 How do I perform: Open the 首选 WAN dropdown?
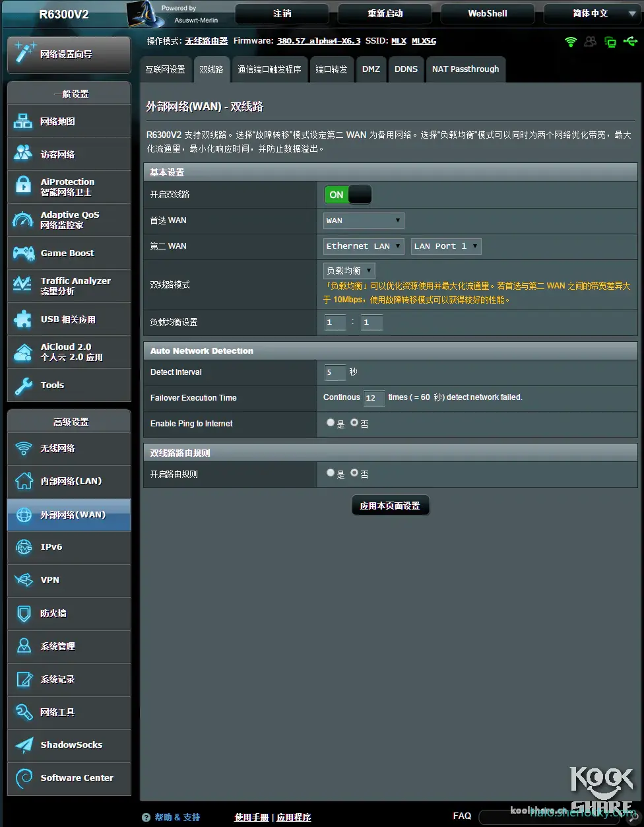coord(364,220)
